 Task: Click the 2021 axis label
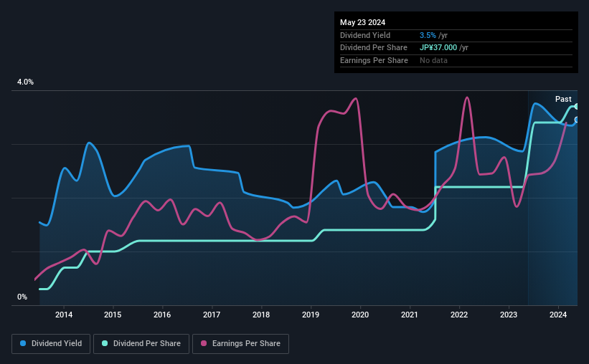coord(410,315)
